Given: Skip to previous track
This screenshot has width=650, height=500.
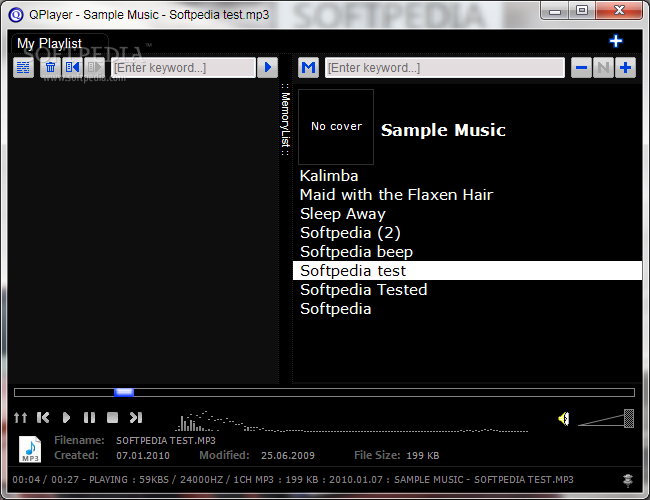Looking at the screenshot, I should (43, 417).
